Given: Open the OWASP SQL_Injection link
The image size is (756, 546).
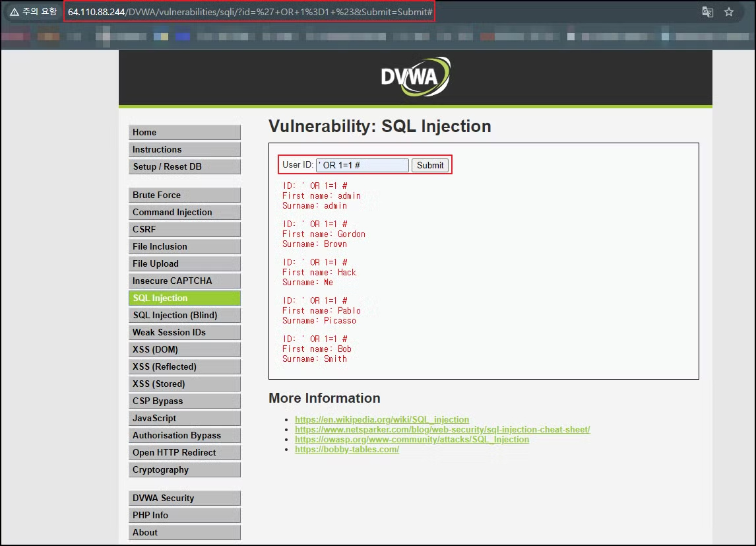Looking at the screenshot, I should tap(412, 440).
